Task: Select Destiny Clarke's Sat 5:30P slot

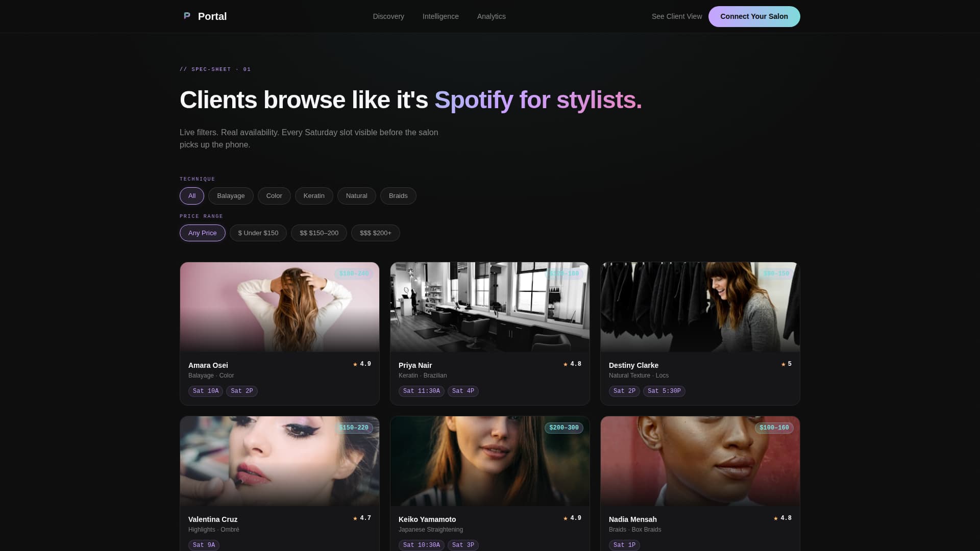Action: point(664,391)
